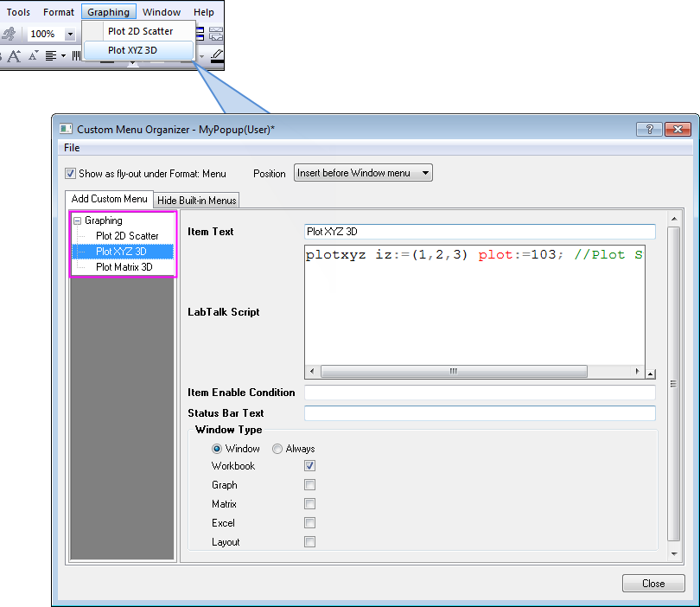Click the dialog help question mark button
Image resolution: width=700 pixels, height=607 pixels.
[x=649, y=129]
